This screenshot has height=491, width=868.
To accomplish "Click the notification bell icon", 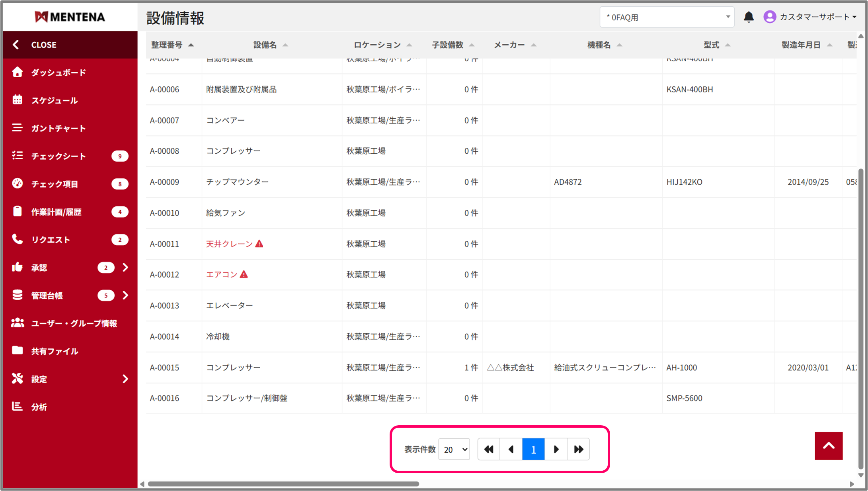I will (749, 17).
